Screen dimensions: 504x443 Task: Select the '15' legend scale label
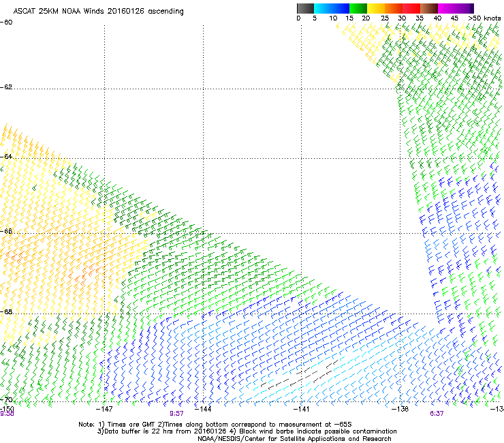(349, 18)
